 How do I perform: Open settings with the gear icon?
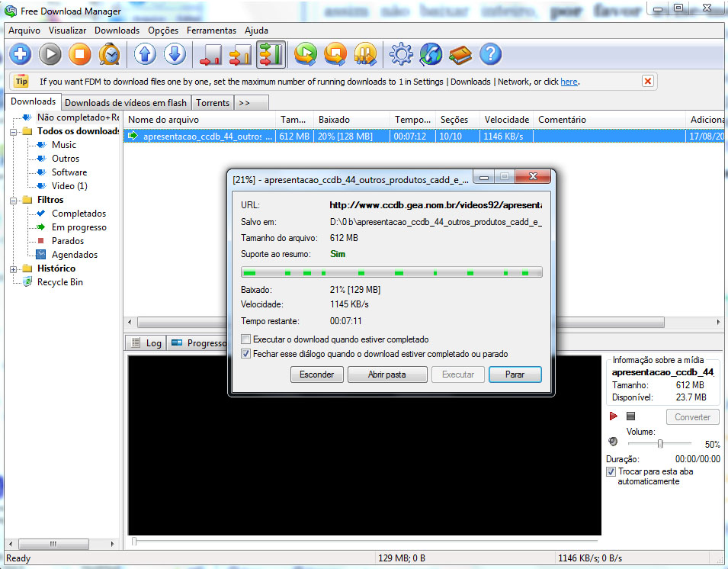point(401,54)
